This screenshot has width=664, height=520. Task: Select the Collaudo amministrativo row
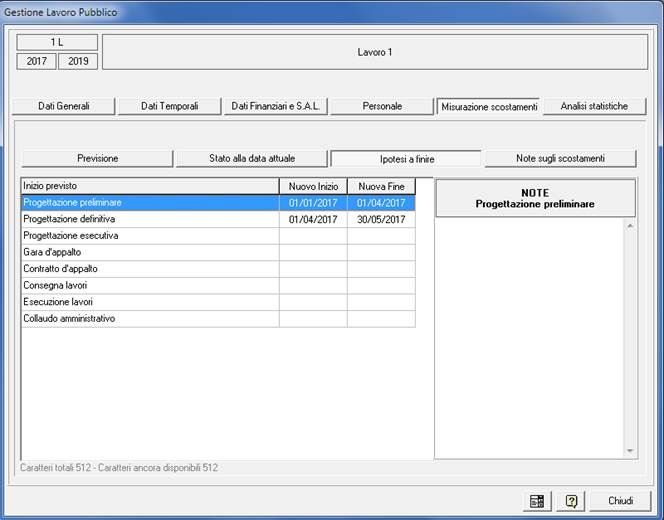150,319
